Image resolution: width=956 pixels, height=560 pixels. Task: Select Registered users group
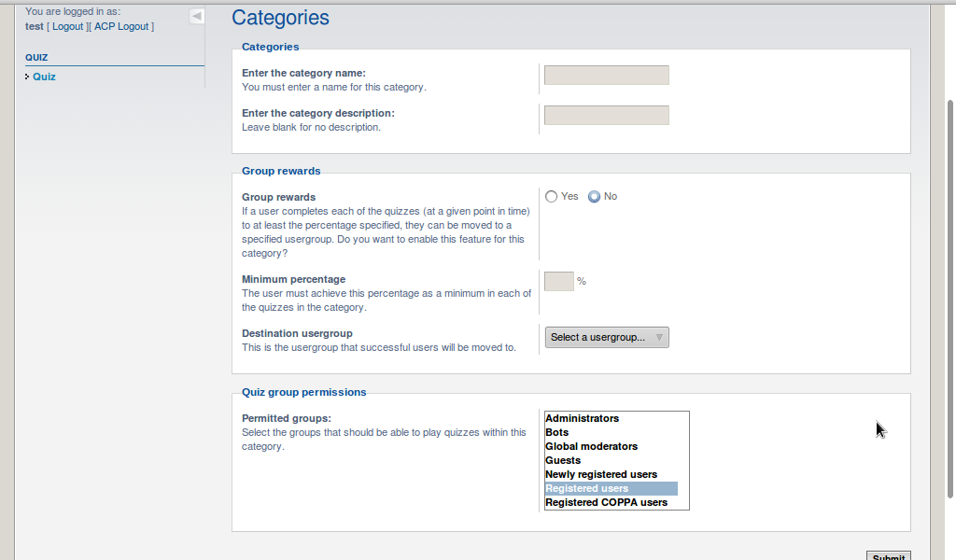click(587, 489)
